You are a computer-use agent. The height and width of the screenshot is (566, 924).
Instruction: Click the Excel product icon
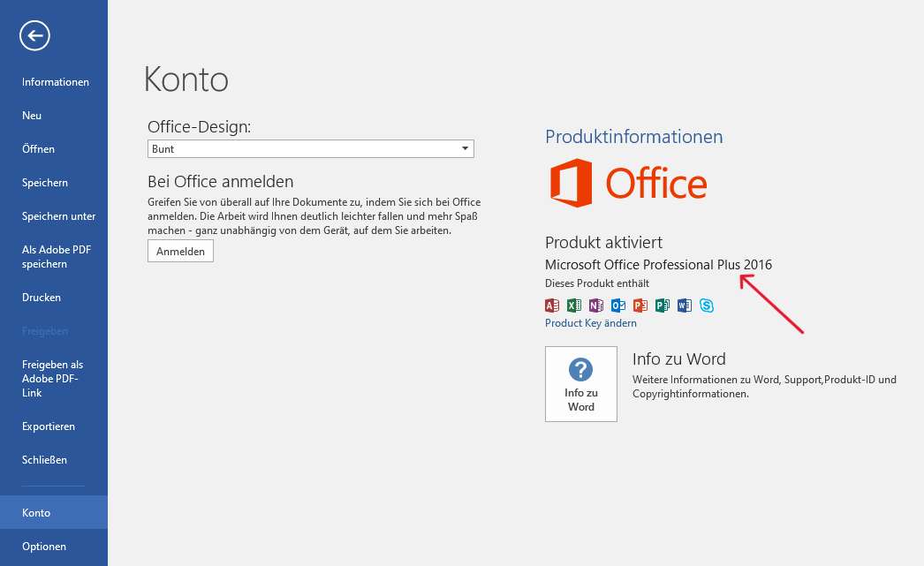tap(574, 306)
